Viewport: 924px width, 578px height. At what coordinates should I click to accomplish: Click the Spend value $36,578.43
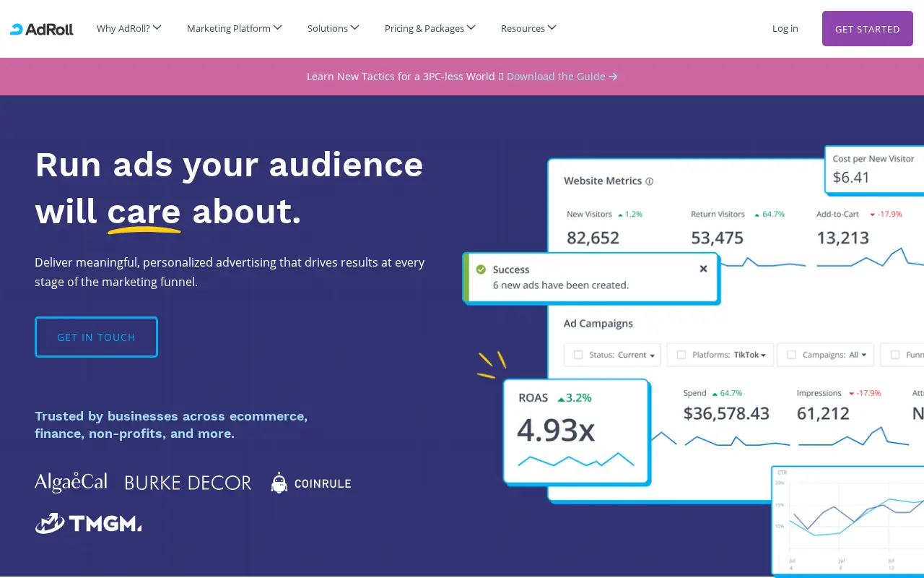point(726,413)
